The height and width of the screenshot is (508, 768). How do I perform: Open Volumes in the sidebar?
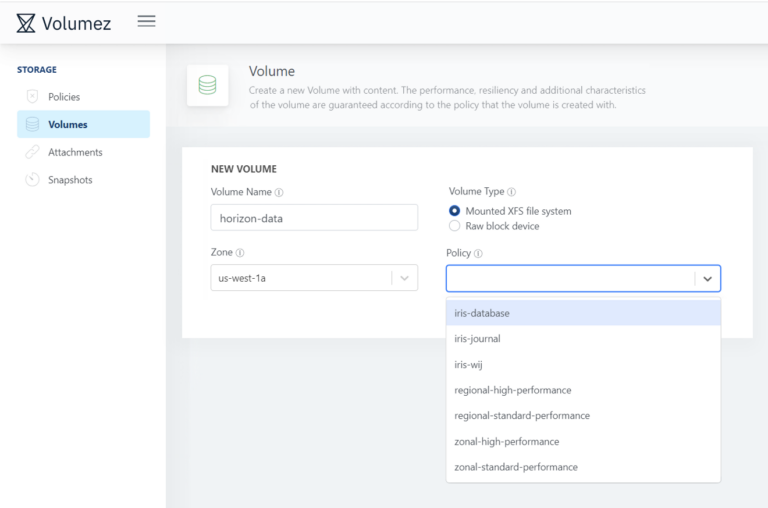[x=68, y=125]
